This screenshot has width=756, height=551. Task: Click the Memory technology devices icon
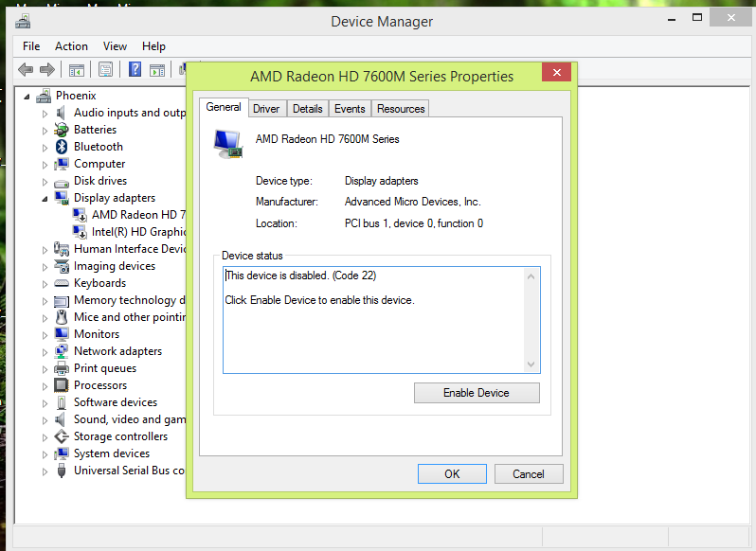coord(62,301)
